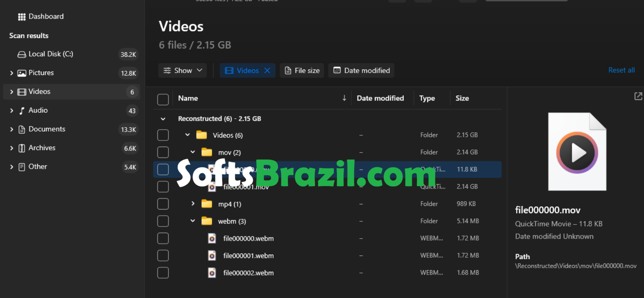The height and width of the screenshot is (298, 644).
Task: Click the Documents page icon
Action: coord(22,129)
